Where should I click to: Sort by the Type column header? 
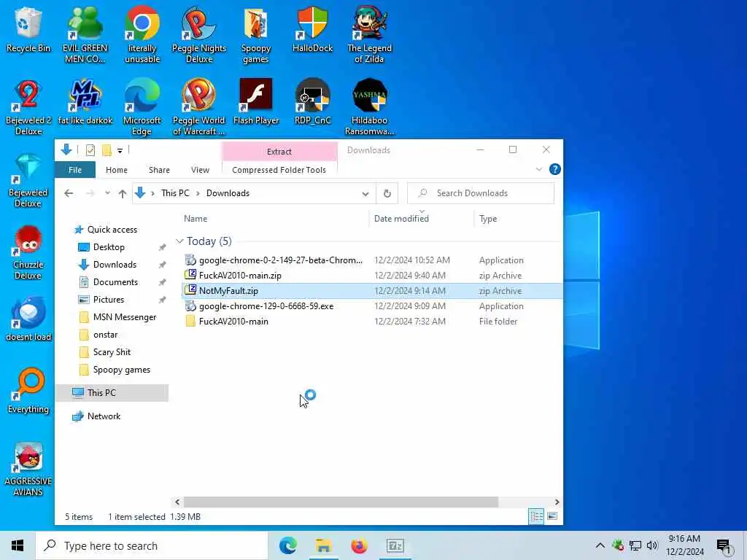point(488,219)
